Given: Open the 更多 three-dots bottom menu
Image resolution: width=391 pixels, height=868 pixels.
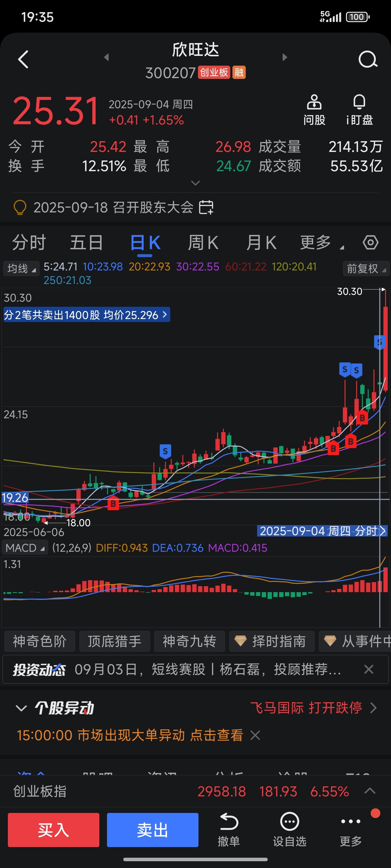Looking at the screenshot, I should [x=351, y=829].
